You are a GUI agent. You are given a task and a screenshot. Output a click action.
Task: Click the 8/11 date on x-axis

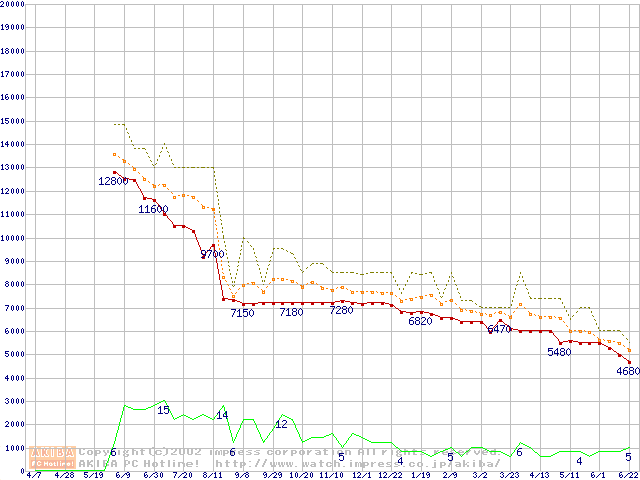(211, 475)
